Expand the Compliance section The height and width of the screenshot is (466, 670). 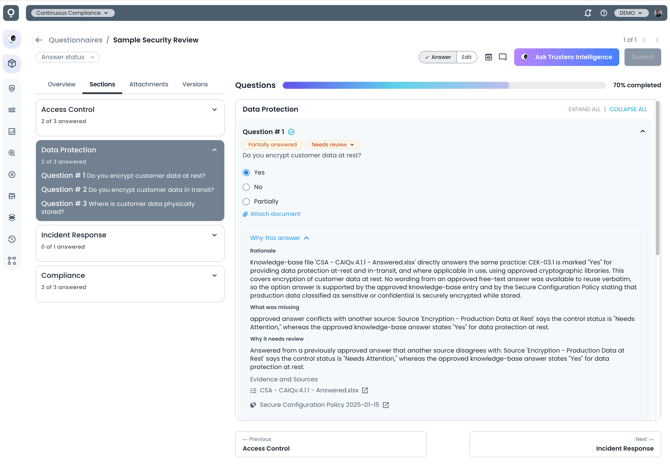(x=215, y=275)
